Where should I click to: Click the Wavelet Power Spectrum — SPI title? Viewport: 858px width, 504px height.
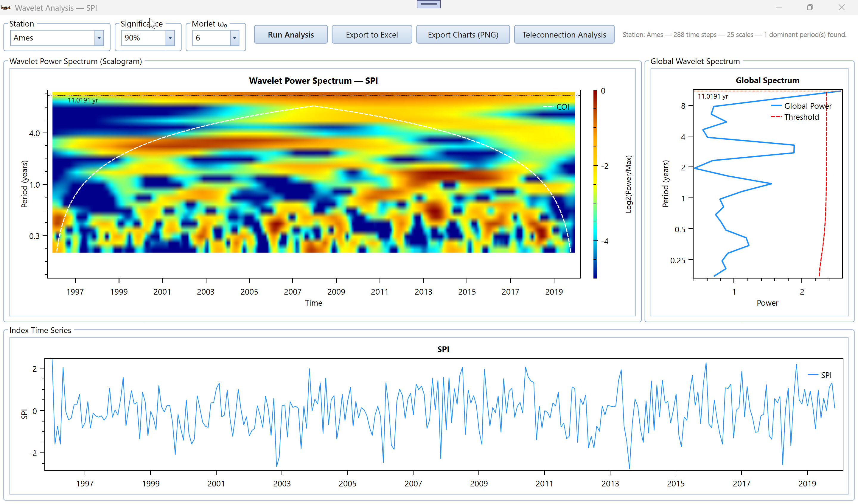click(x=313, y=81)
